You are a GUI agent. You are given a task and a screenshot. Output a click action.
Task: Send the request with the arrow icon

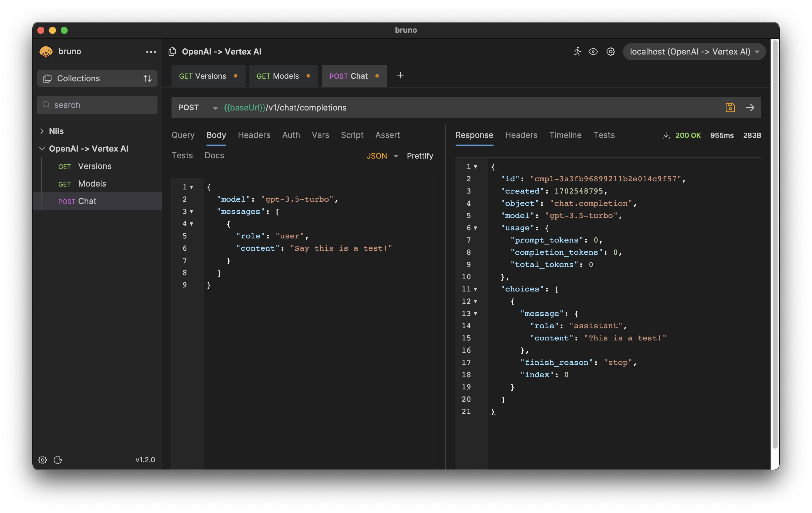[x=750, y=108]
